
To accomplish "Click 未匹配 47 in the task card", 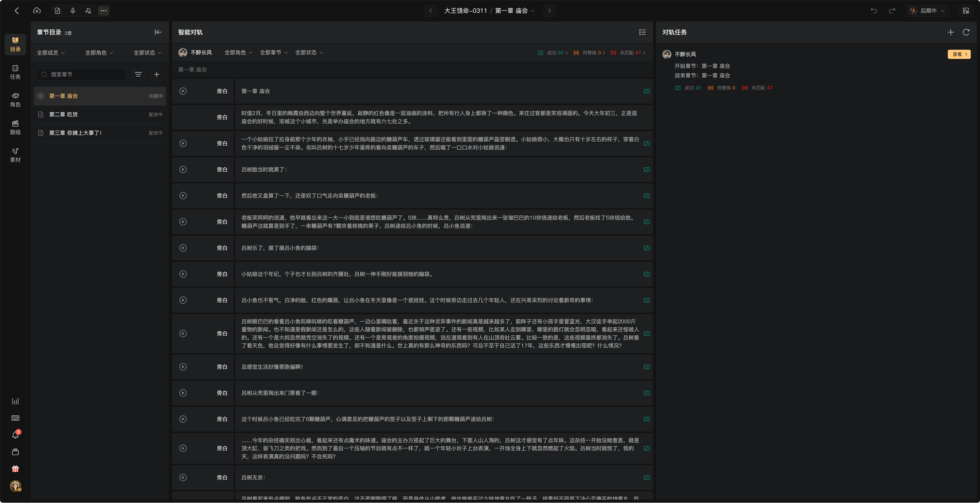I will click(757, 88).
